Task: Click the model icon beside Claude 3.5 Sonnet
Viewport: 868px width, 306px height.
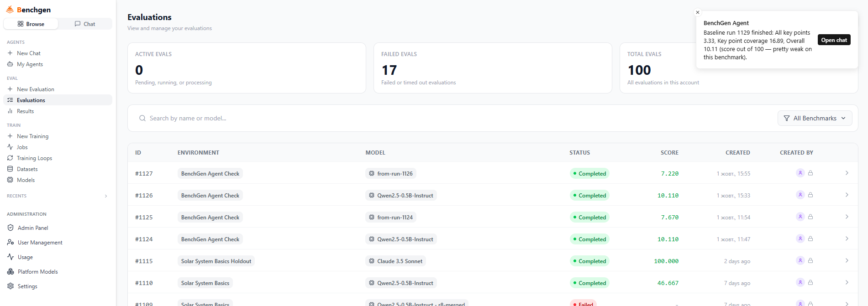Action: point(372,261)
